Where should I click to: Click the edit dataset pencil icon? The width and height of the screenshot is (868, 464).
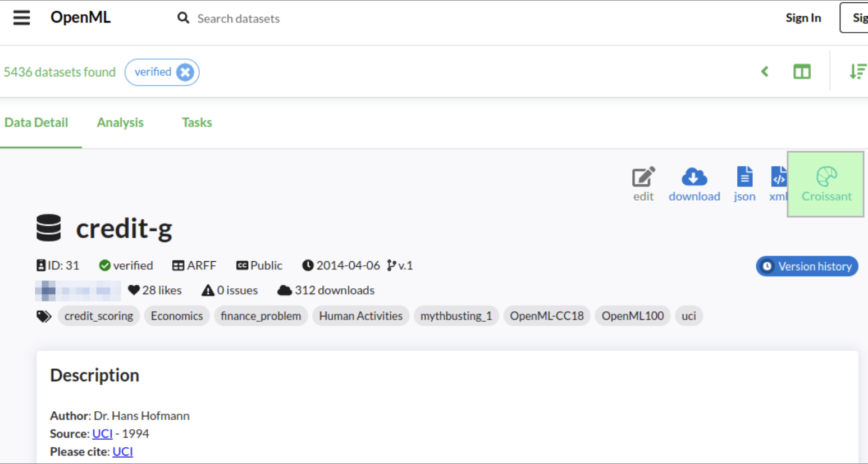click(643, 178)
